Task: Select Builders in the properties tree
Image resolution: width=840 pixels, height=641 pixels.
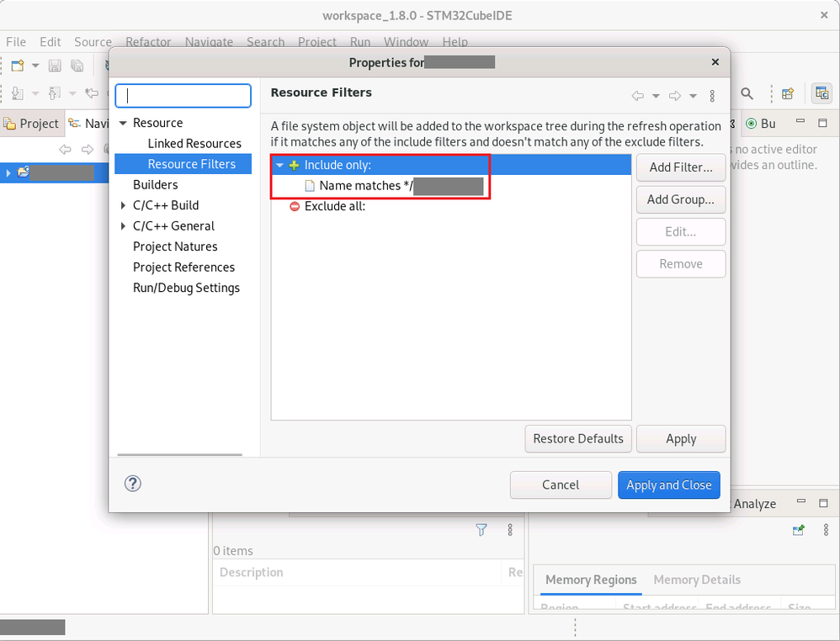Action: coord(156,185)
